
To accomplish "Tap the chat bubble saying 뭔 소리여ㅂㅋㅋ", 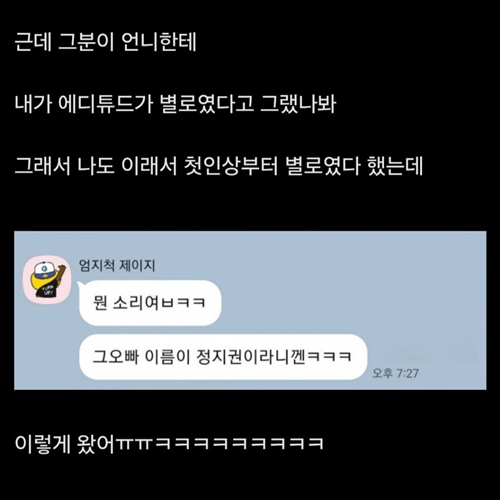I will coord(150,303).
